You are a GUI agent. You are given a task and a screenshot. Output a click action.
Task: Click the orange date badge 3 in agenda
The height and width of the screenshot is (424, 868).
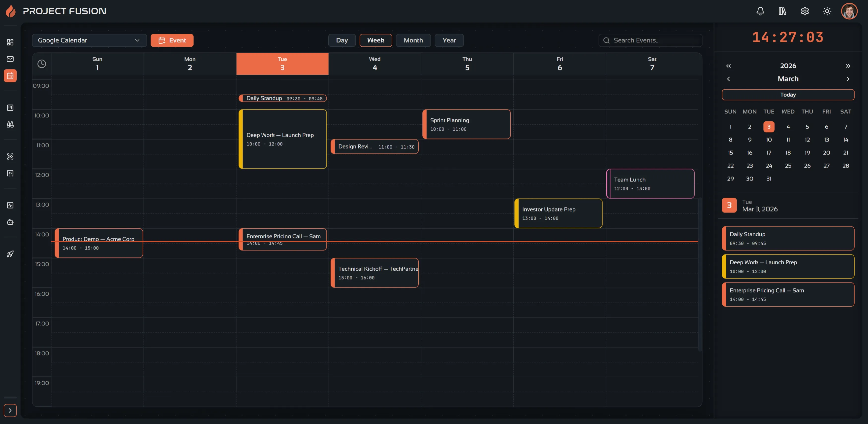tap(729, 205)
